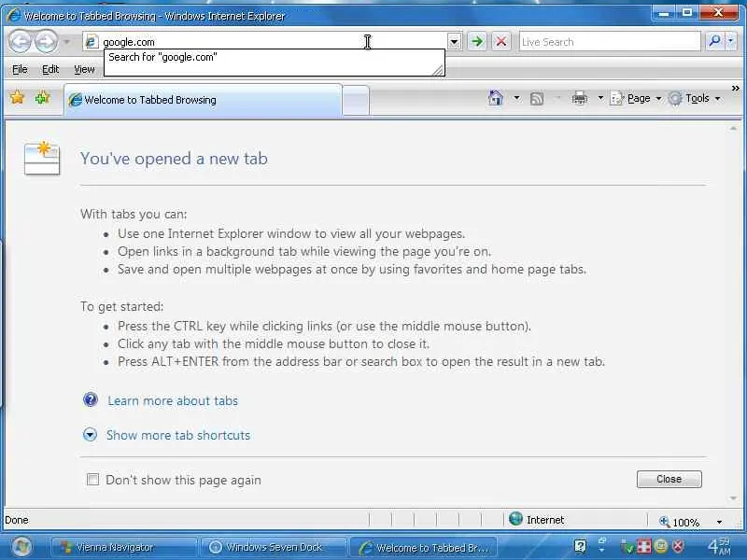Click the yellow round tray icon
Viewport: 747px width, 560px height.
661,546
